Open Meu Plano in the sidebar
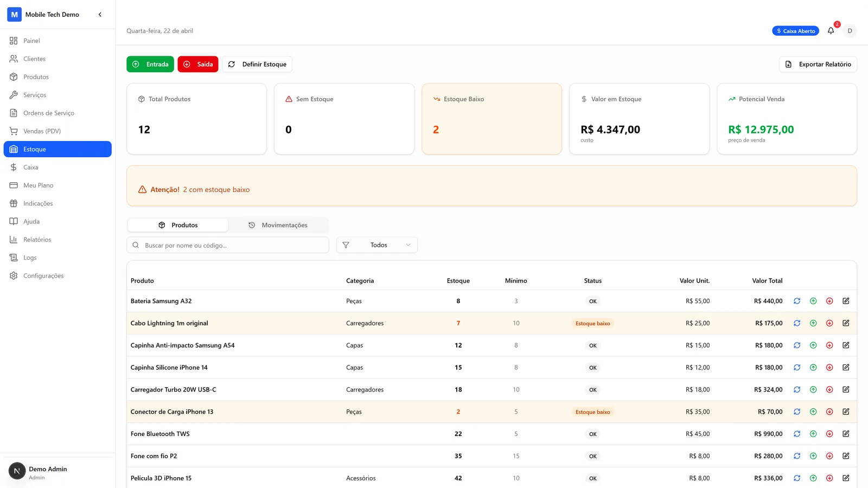The width and height of the screenshot is (868, 488). pos(58,185)
